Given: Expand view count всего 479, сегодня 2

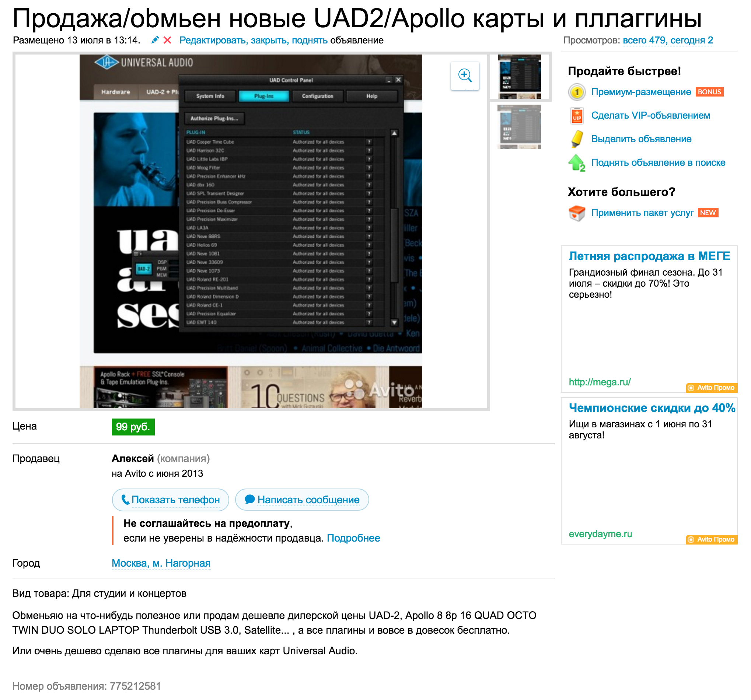Looking at the screenshot, I should (x=667, y=41).
